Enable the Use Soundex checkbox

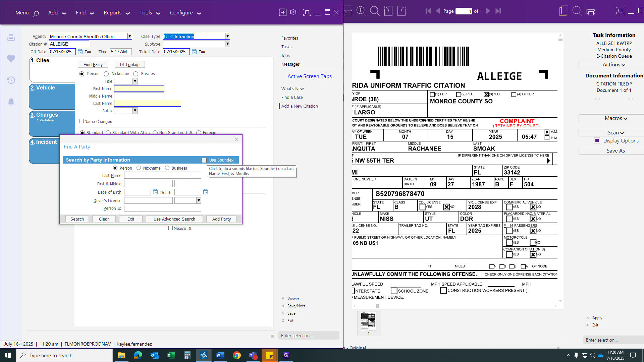(x=204, y=160)
